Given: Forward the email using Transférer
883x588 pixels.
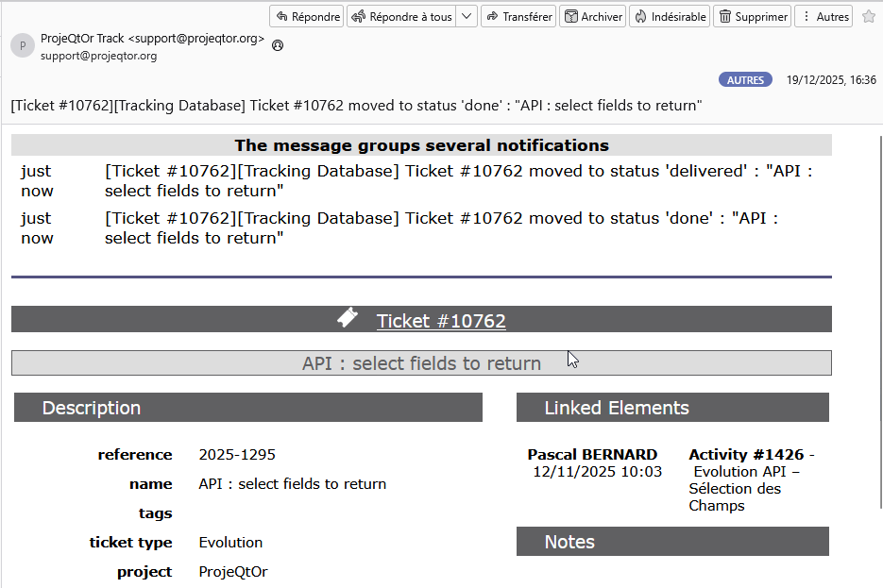Looking at the screenshot, I should (518, 16).
